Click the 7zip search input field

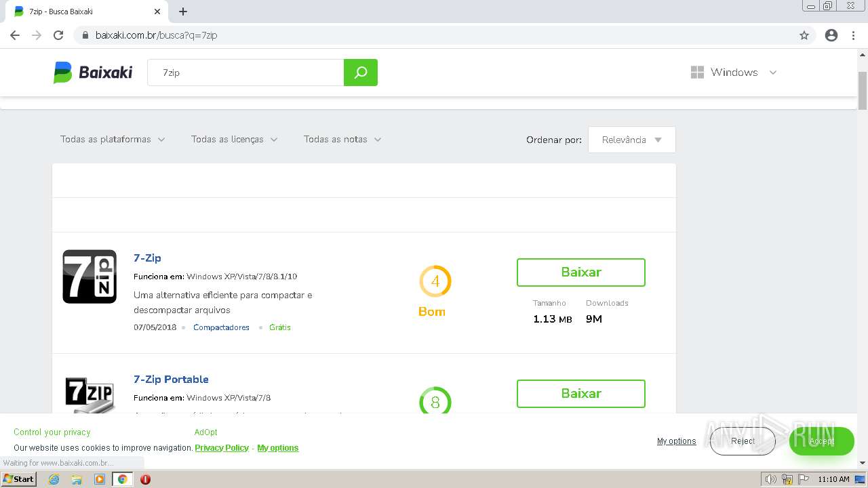coord(245,73)
